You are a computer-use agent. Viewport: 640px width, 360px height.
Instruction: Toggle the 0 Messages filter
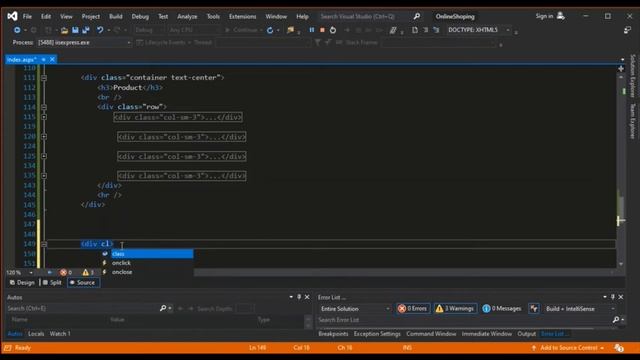pyautogui.click(x=502, y=309)
